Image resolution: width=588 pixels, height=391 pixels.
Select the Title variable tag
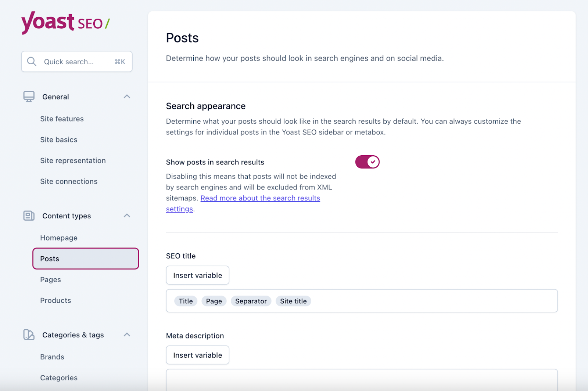[x=186, y=301]
